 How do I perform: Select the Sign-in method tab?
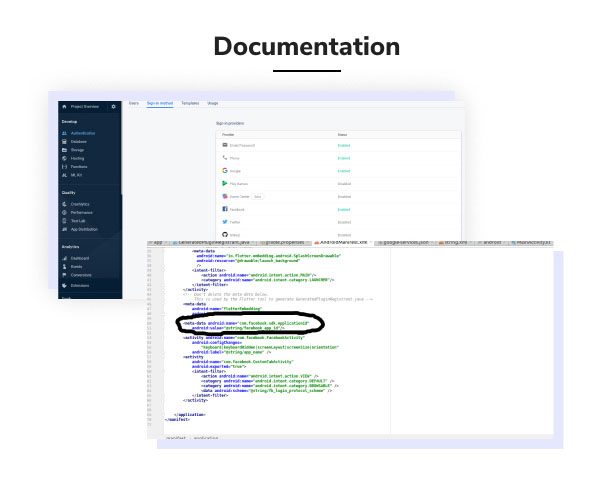160,103
